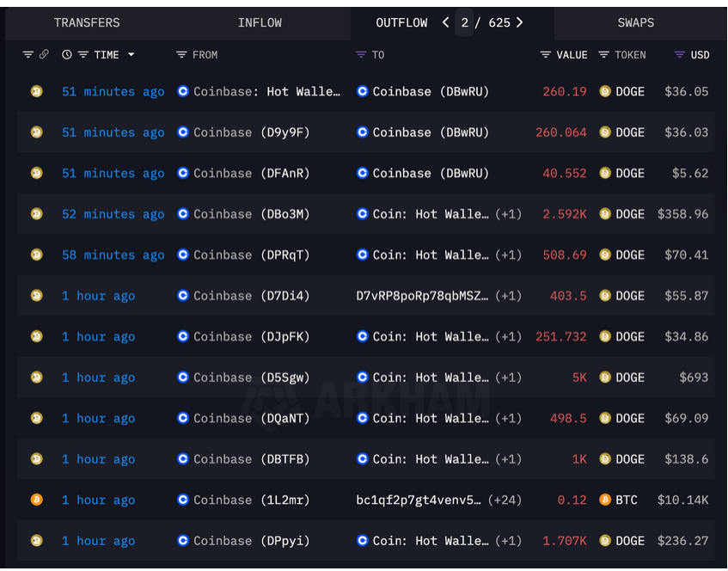Screen dimensions: 728x571
Task: Expand (+24) recipients on BTC transfer
Action: [x=505, y=500]
